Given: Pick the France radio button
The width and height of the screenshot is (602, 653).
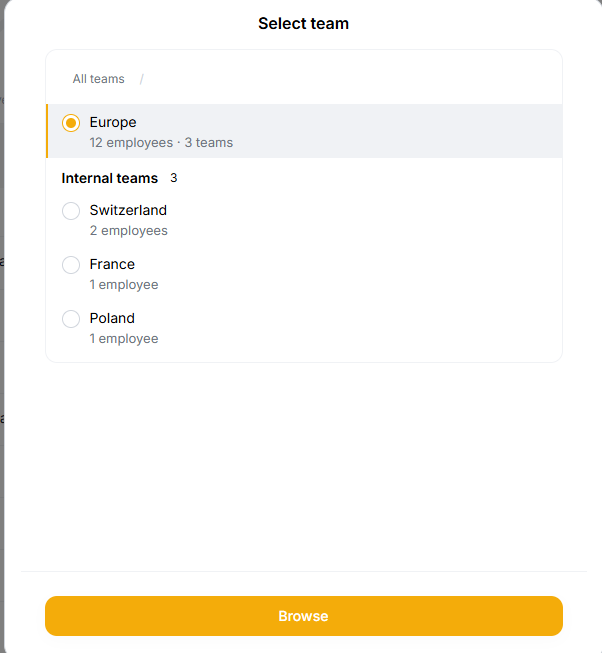Looking at the screenshot, I should coord(71,265).
